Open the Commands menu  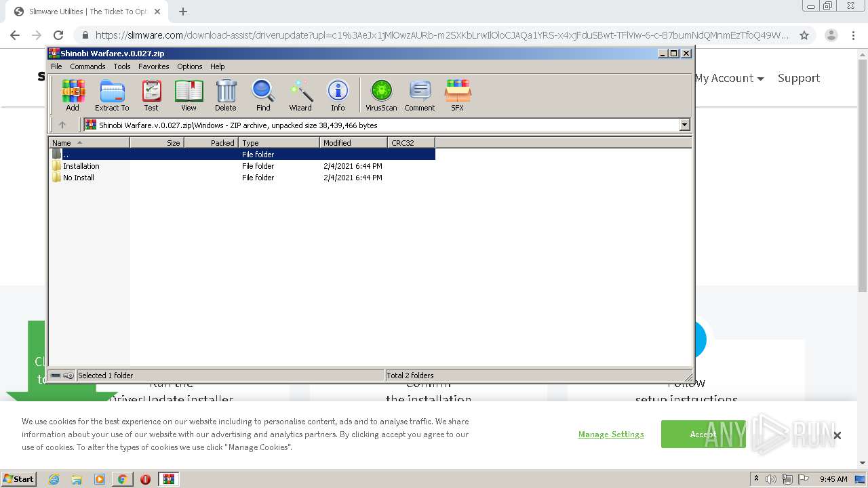pos(87,66)
